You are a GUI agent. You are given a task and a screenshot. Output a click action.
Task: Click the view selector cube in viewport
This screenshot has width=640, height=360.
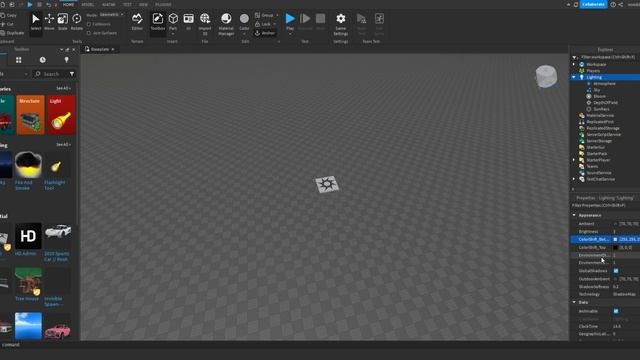546,76
